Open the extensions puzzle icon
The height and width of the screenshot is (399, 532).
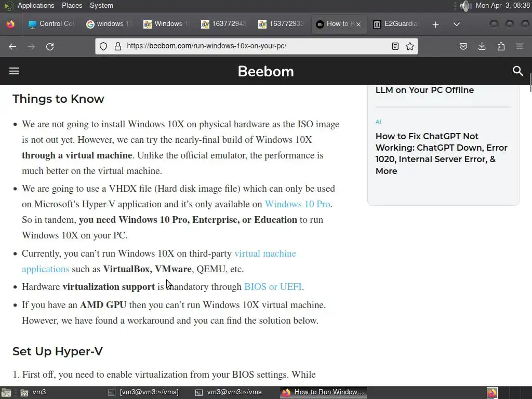[x=501, y=46]
